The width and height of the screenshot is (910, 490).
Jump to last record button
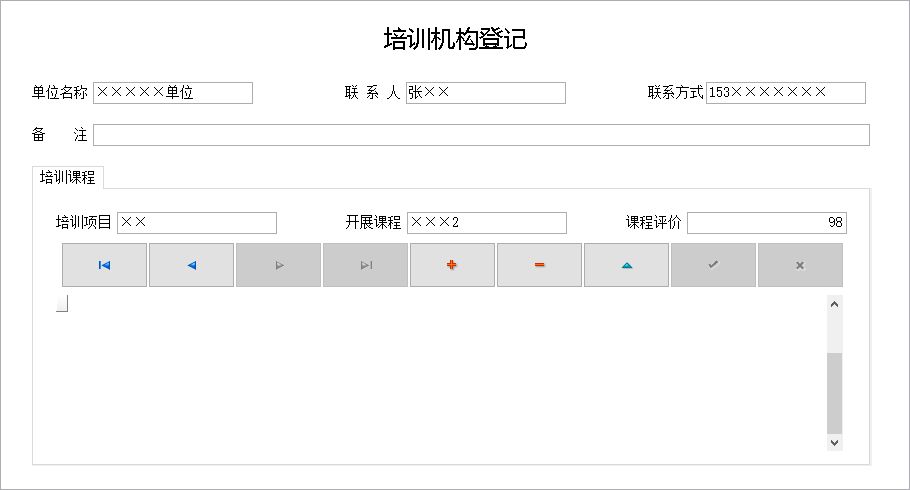tap(366, 265)
